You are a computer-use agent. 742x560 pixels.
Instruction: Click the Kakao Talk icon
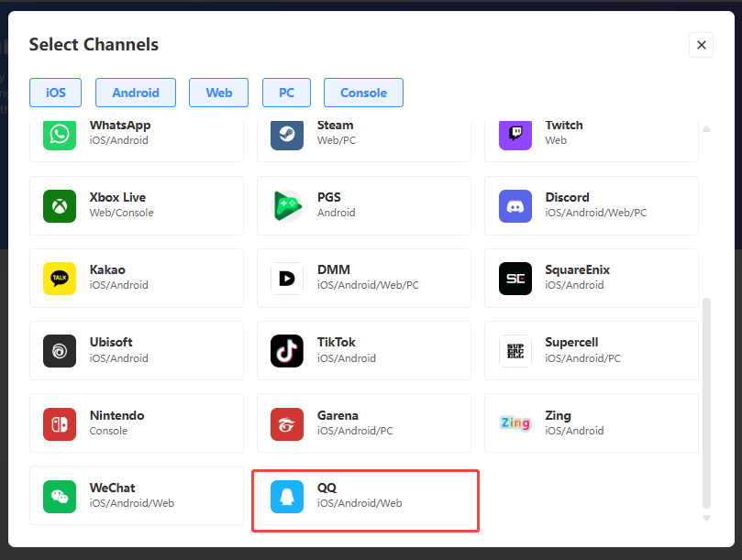coord(60,278)
